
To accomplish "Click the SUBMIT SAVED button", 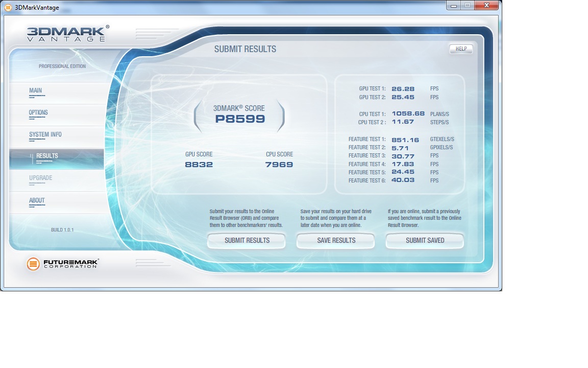I will (x=425, y=241).
